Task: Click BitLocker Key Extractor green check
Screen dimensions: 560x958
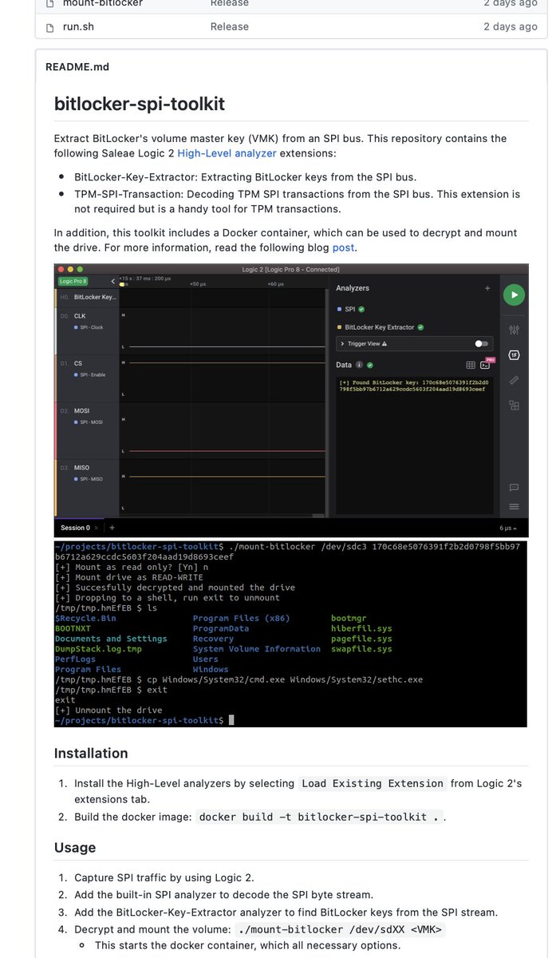Action: coord(420,327)
